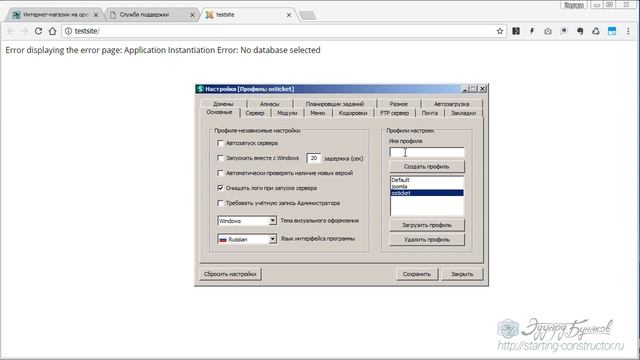Click the recycle arrows extension icon

596,31
